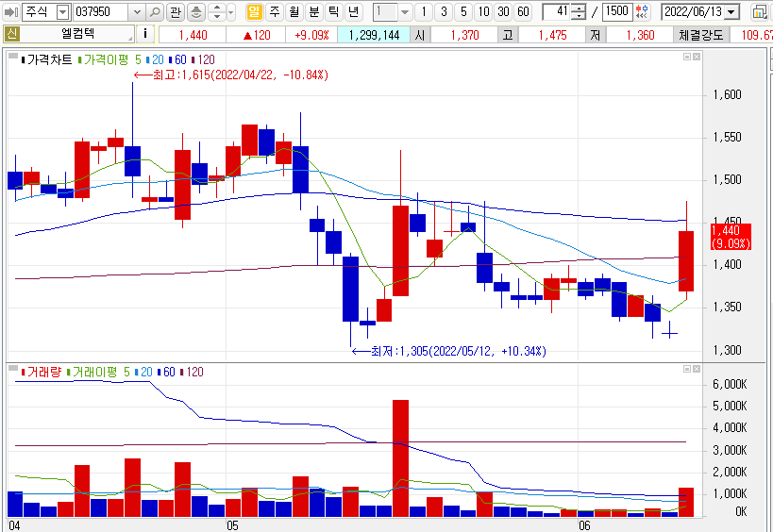Click the 시 open price 1,370

(x=464, y=35)
